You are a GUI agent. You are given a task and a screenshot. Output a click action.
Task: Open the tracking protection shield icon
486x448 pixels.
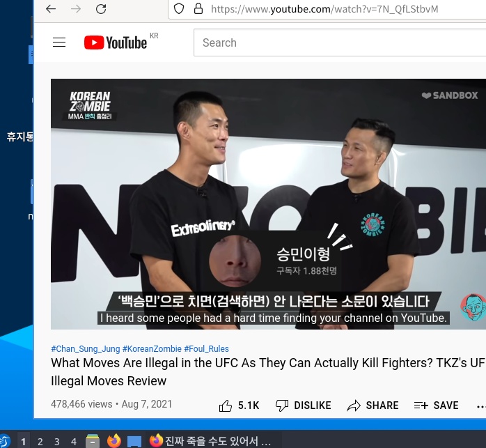(179, 8)
